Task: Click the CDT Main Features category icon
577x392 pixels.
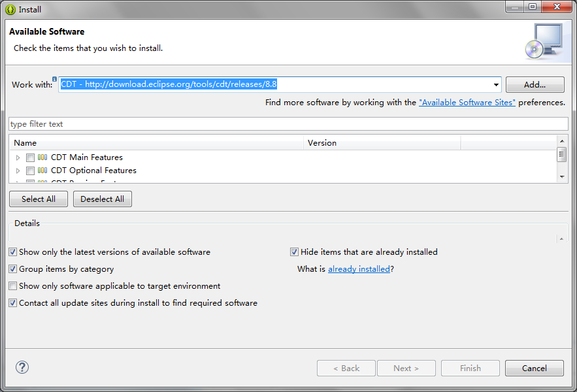Action: click(42, 157)
